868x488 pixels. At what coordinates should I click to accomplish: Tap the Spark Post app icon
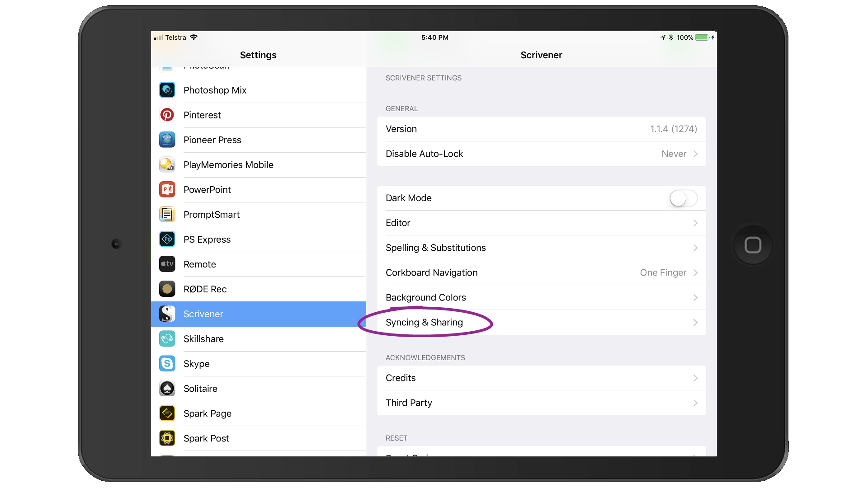pos(167,438)
